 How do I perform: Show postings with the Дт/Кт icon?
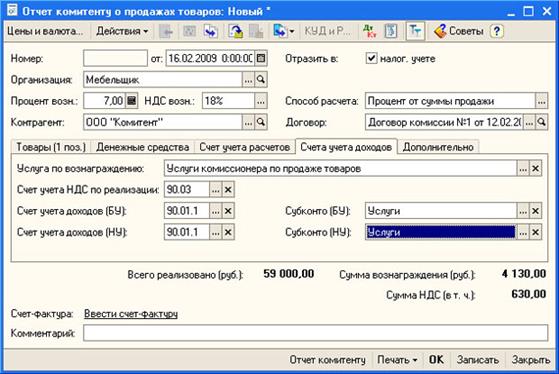[370, 31]
